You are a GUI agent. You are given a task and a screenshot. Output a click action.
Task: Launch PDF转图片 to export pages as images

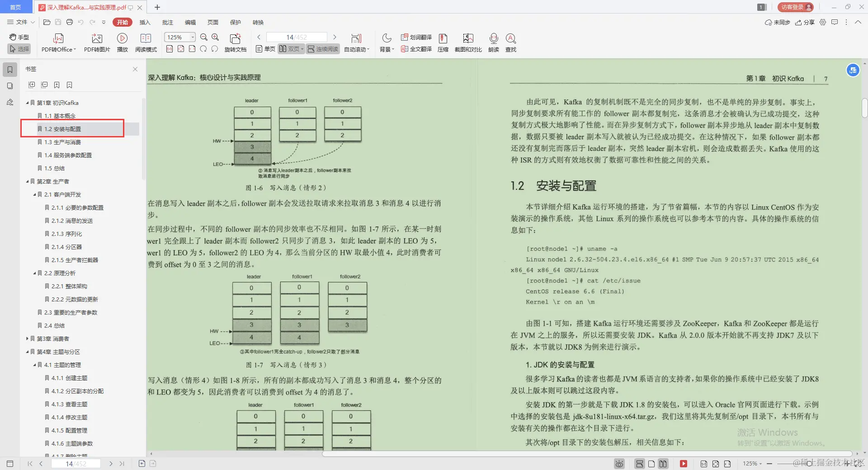[96, 43]
